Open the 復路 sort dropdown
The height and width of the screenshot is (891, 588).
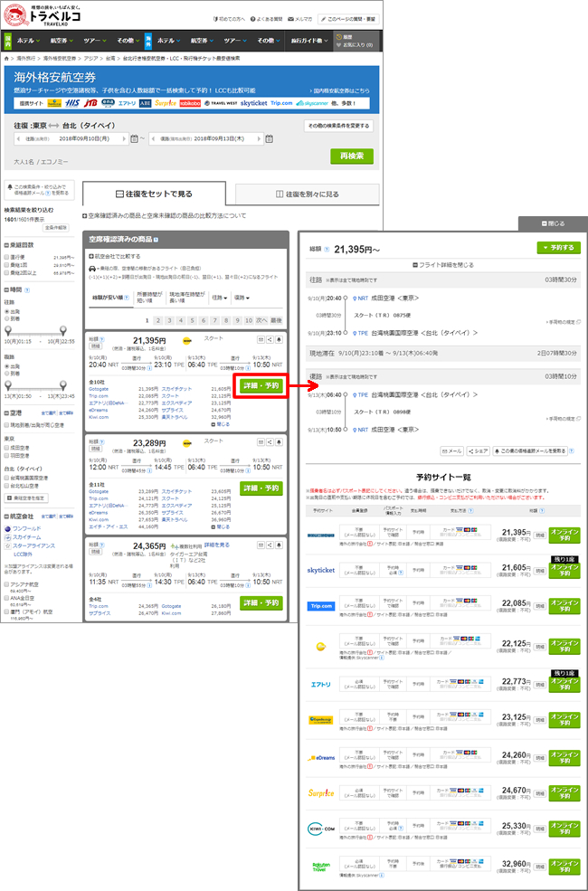point(242,296)
